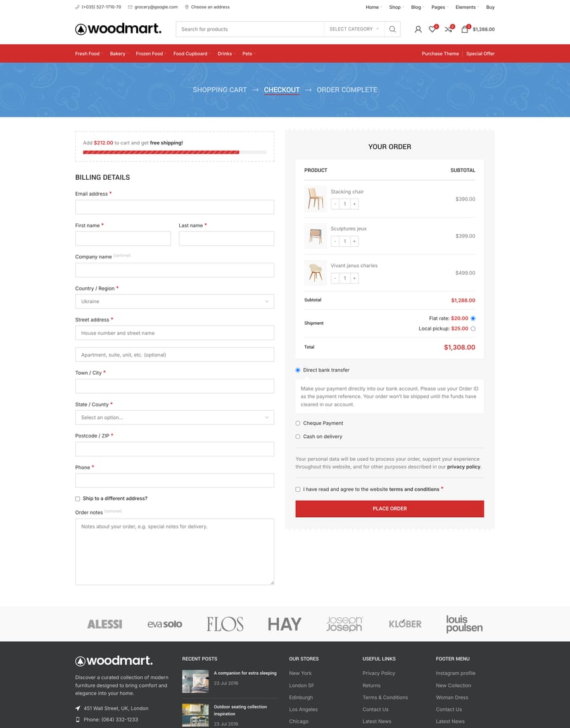Image resolution: width=570 pixels, height=728 pixels.
Task: Expand the Drinks menu
Action: 226,54
